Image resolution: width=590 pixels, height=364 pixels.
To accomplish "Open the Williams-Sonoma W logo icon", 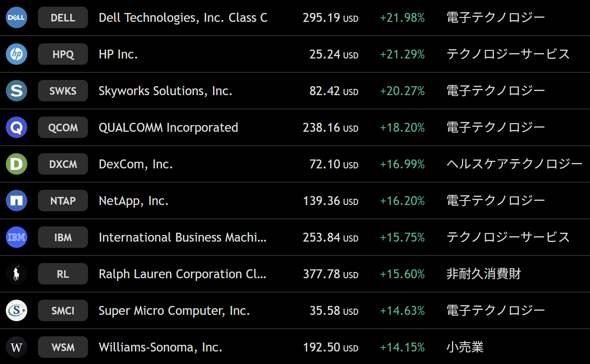I will 17,347.
